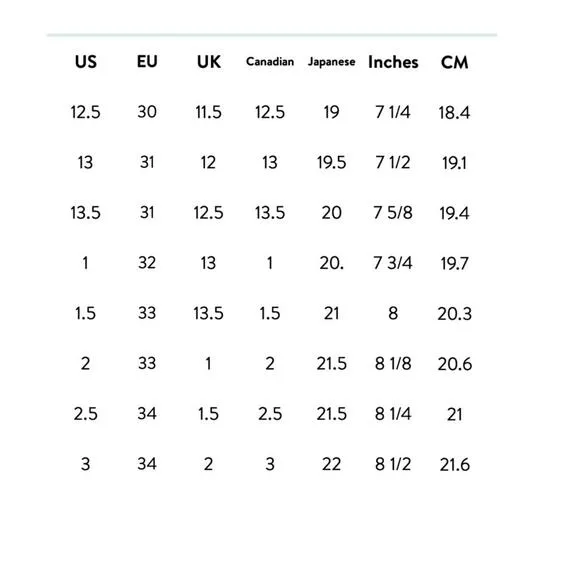Click the CM column header

(454, 62)
